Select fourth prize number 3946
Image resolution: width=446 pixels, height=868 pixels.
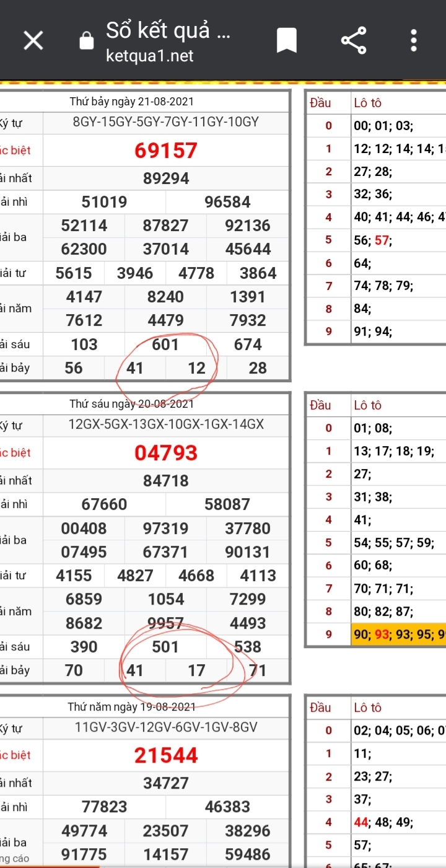(x=135, y=273)
